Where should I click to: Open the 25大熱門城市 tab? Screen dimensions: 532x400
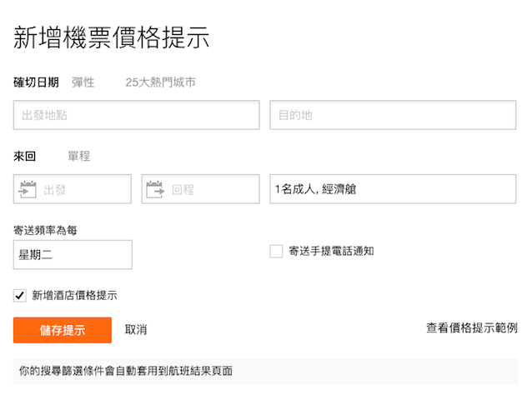(x=160, y=82)
